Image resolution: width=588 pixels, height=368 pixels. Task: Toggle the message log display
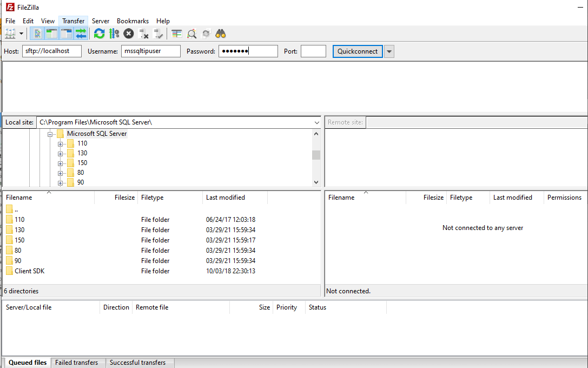pyautogui.click(x=37, y=33)
